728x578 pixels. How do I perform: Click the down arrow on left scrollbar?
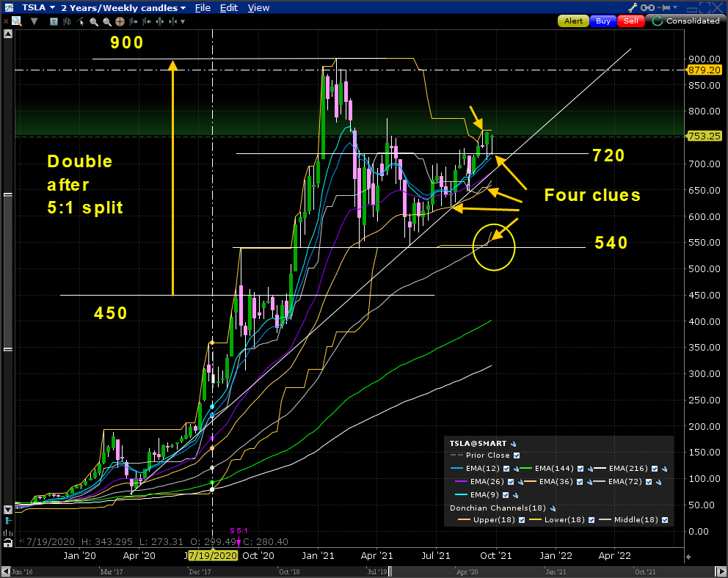pos(7,510)
